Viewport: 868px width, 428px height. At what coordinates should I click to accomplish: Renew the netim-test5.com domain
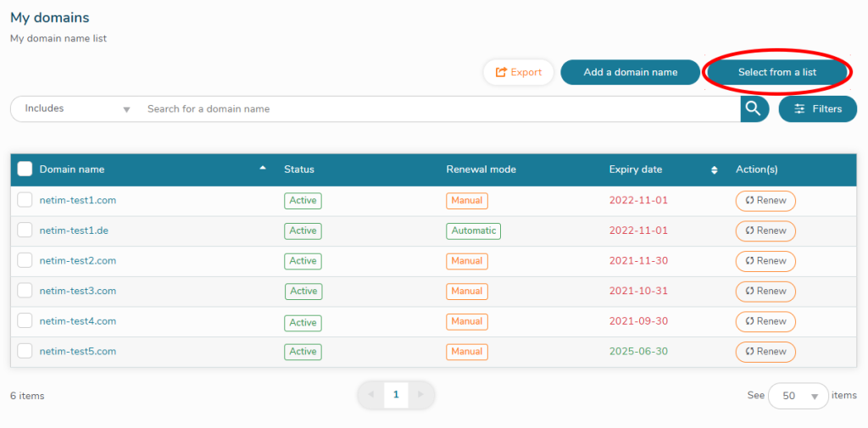(x=765, y=351)
